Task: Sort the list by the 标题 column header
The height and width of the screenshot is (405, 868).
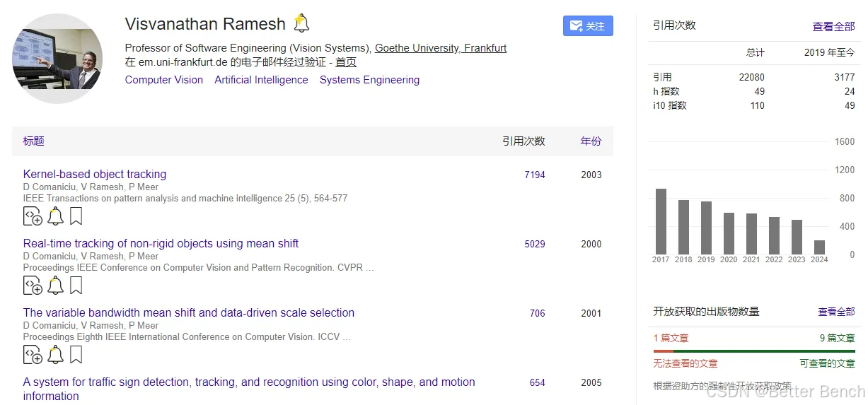Action: pyautogui.click(x=34, y=141)
